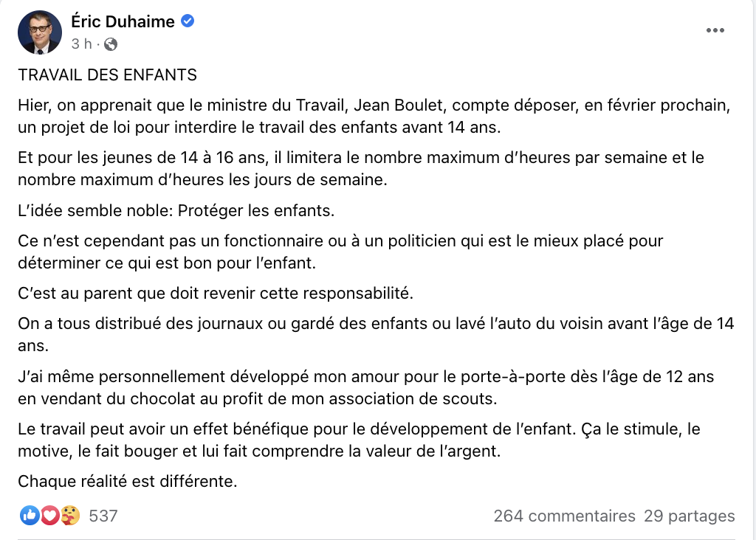
Task: Open Éric Duhaime's profile picture
Action: 40,32
